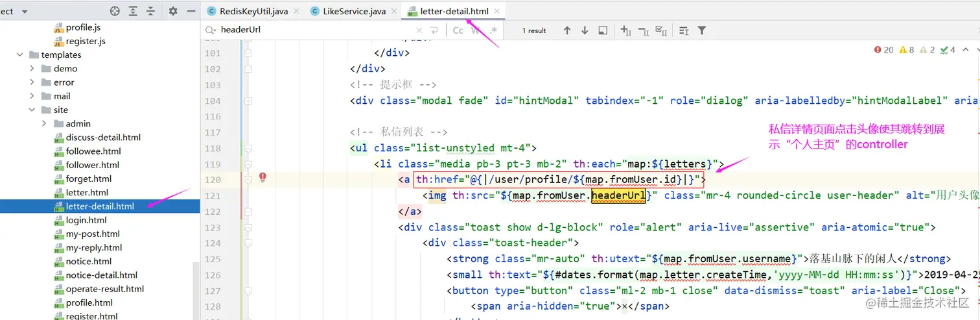980x320 pixels.
Task: Go to previous search occurrence arrow
Action: [x=567, y=31]
